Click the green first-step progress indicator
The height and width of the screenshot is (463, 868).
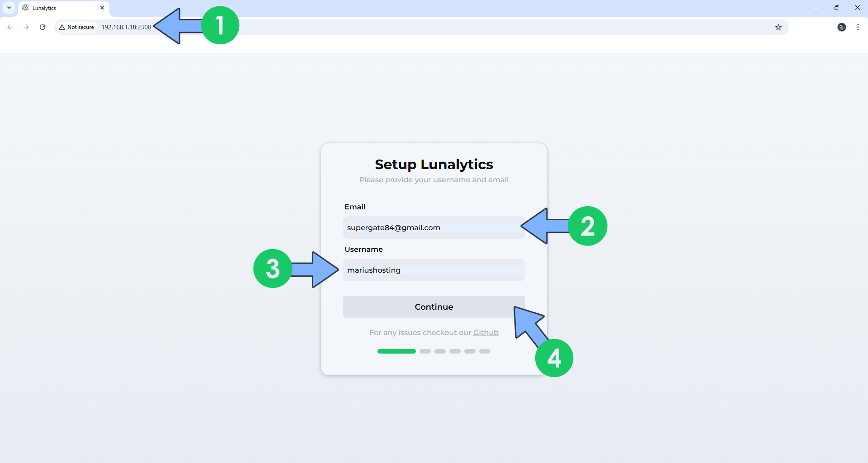[396, 351]
